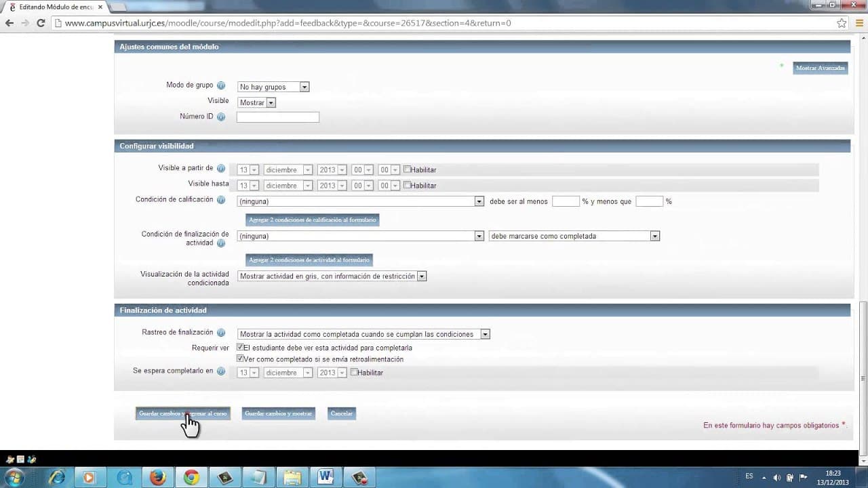The width and height of the screenshot is (868, 488).
Task: Open the media player taskbar icon
Action: (x=89, y=478)
